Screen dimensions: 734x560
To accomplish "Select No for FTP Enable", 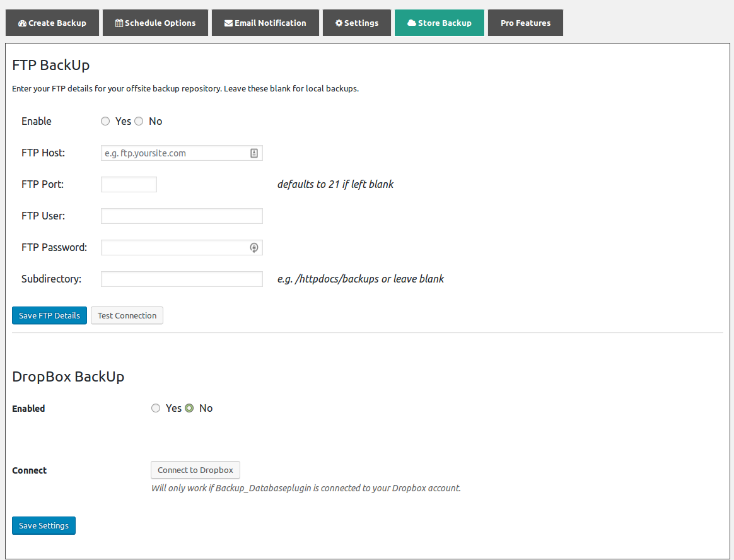I will click(x=139, y=121).
